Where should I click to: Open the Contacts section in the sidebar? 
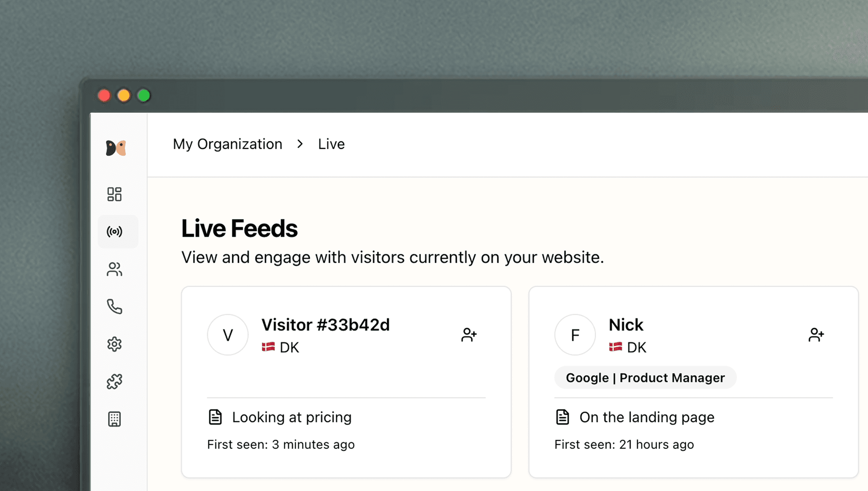(114, 269)
